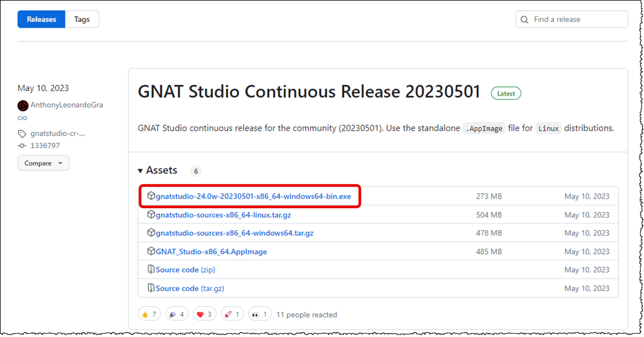Download gnatstudio-sources-x86_64-linux.tar.gz
Image resolution: width=644 pixels, height=337 pixels.
223,214
